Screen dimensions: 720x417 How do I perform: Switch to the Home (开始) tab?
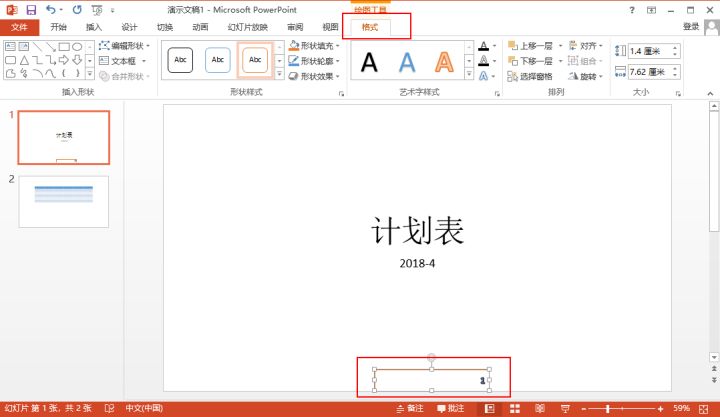click(58, 27)
